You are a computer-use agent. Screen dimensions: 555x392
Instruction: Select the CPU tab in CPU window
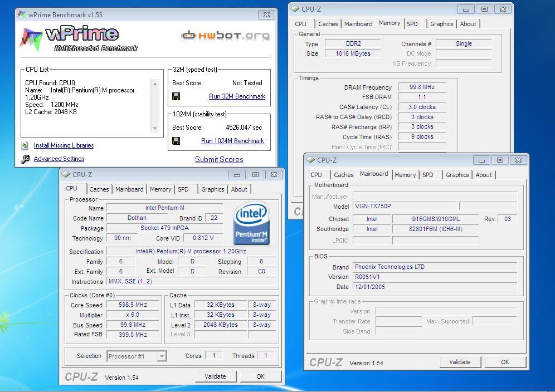click(x=71, y=189)
